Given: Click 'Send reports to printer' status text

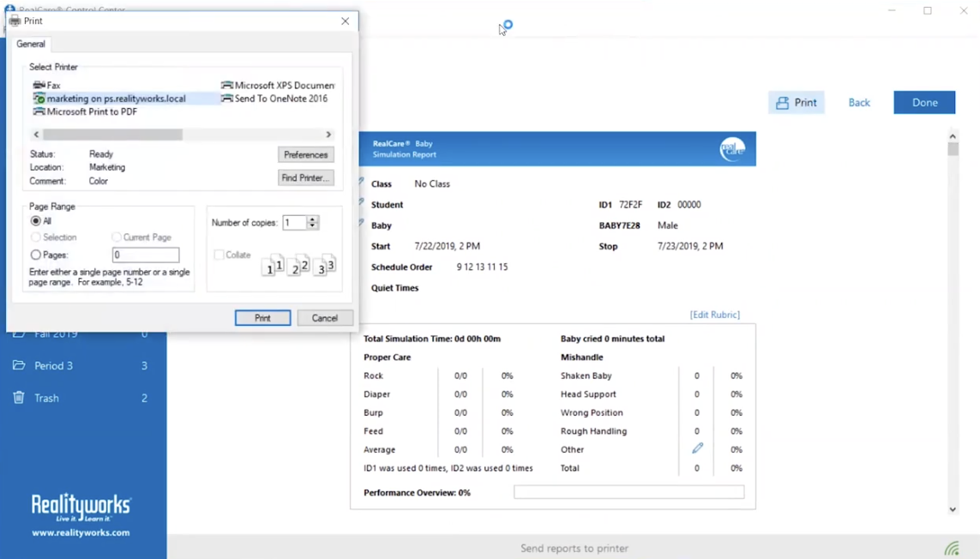Looking at the screenshot, I should [574, 549].
